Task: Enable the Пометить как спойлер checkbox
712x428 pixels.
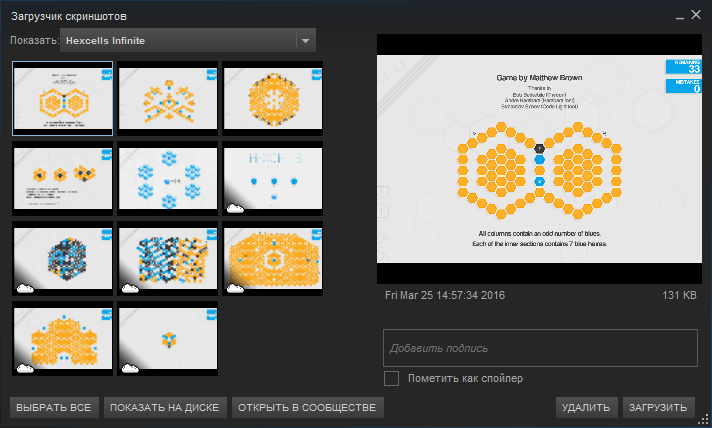Action: (x=391, y=378)
